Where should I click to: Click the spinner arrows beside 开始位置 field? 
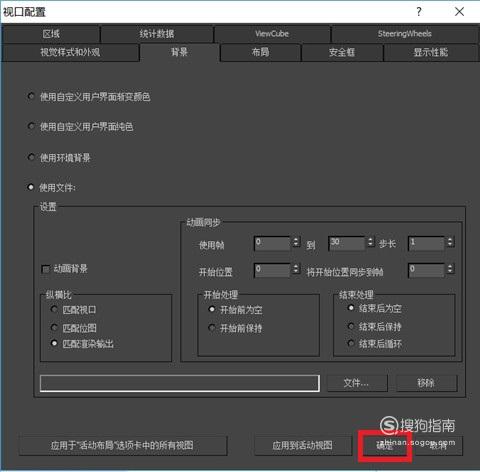pos(296,269)
